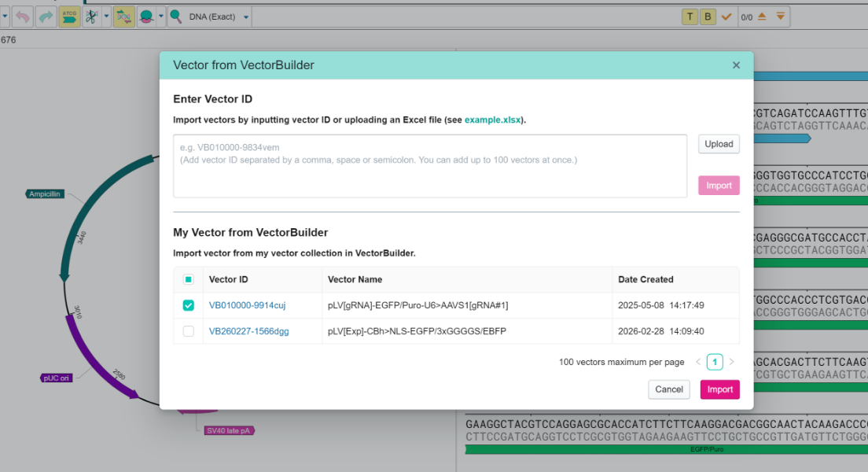This screenshot has width=868, height=472.
Task: Click the Undo arrow in the toolbar
Action: click(23, 17)
